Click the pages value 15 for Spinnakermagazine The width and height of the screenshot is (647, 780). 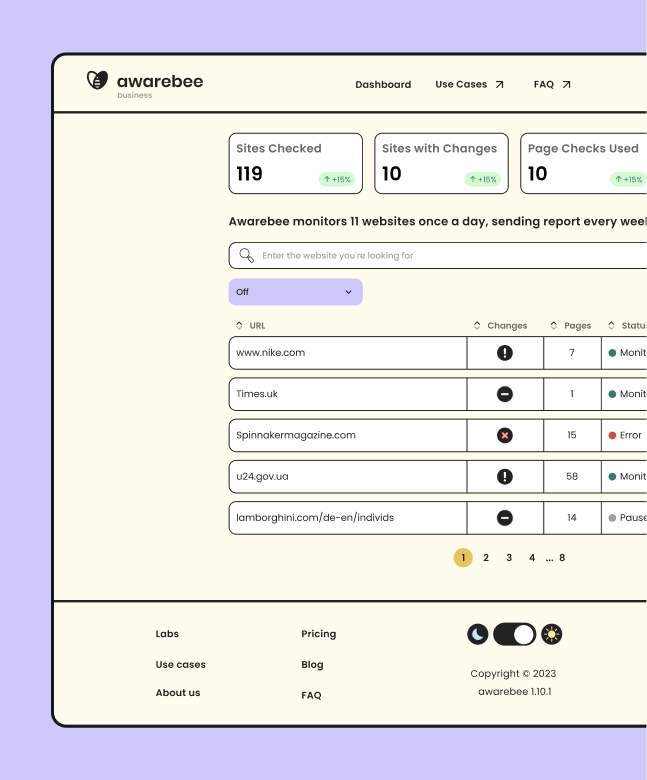[x=572, y=435]
